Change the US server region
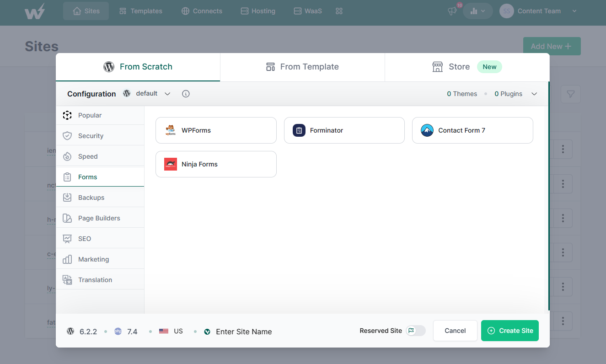This screenshot has width=606, height=364. pos(171,331)
